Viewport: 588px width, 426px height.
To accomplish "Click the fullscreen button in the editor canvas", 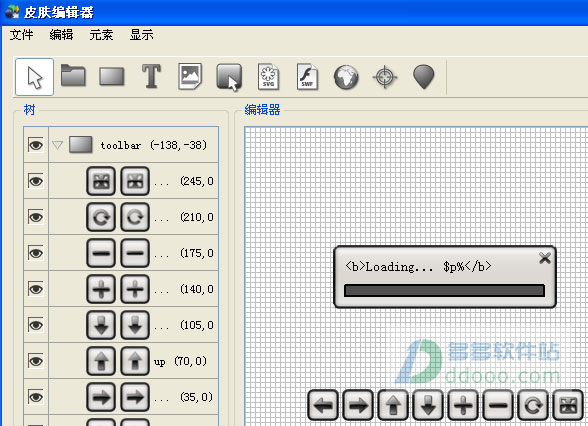I will coord(568,405).
